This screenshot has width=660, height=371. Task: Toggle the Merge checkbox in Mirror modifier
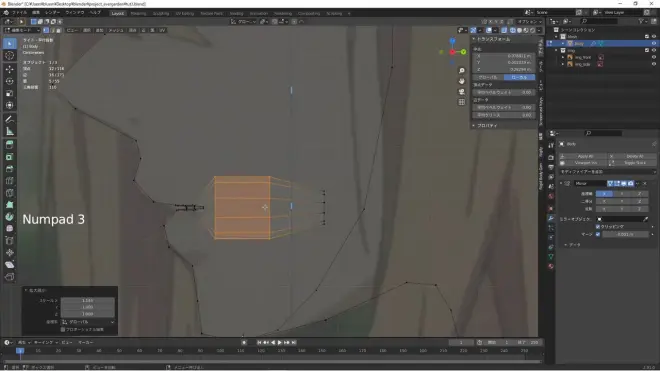tap(598, 234)
